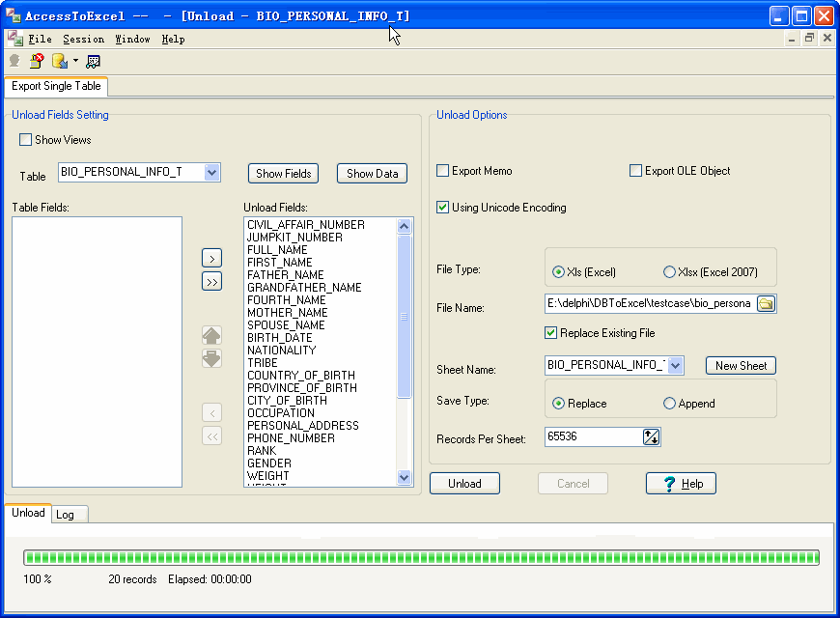This screenshot has height=618, width=840.
Task: Move field up with up arrow icon
Action: tap(211, 335)
